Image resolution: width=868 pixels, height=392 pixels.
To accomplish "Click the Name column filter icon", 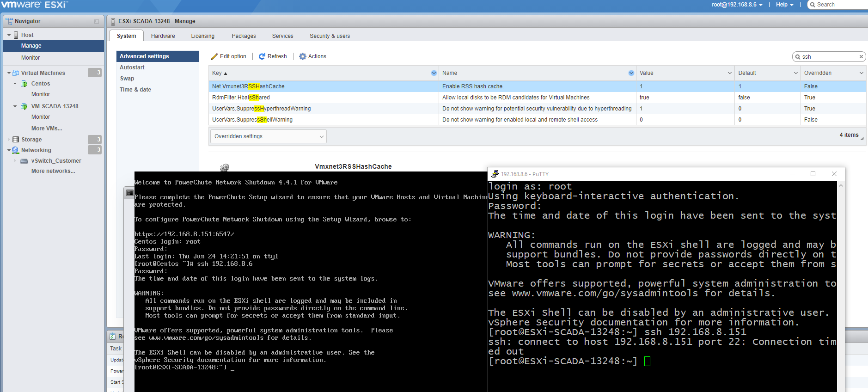I will pyautogui.click(x=631, y=73).
